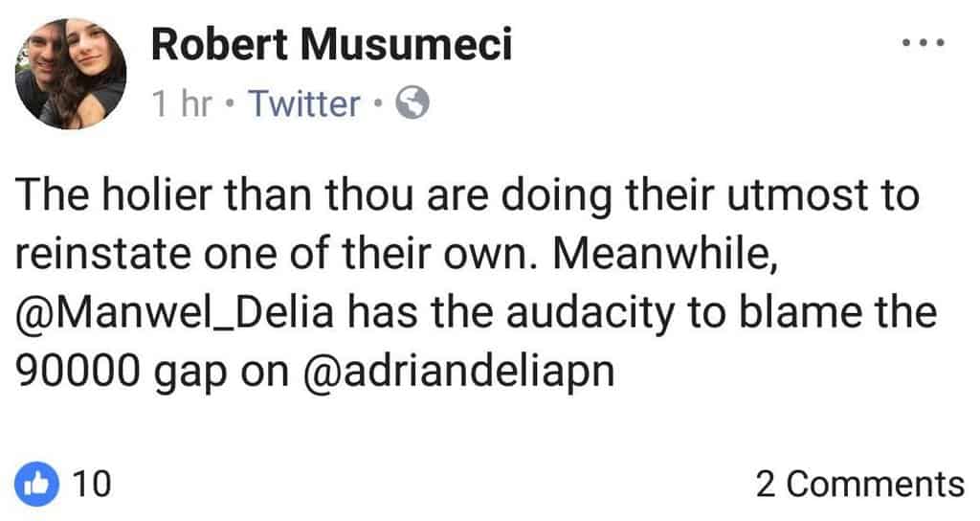
Task: Open Robert Musumeci's profile picture
Action: coord(72,74)
